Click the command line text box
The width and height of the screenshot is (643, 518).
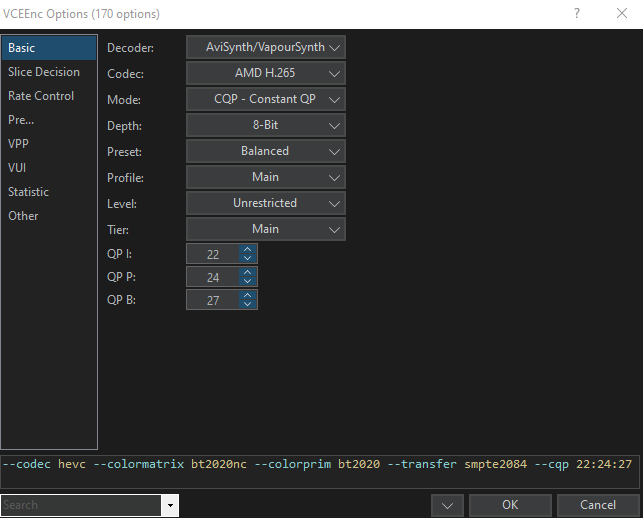[x=320, y=472]
